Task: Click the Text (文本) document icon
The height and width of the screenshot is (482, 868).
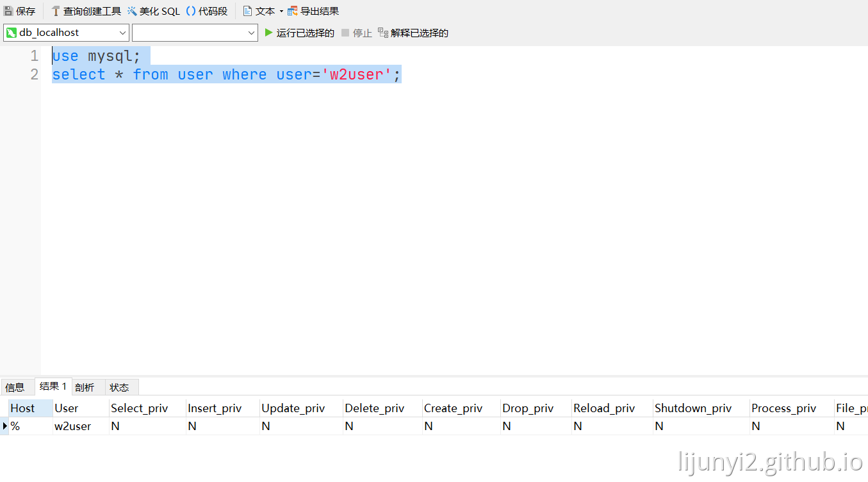Action: pyautogui.click(x=247, y=11)
